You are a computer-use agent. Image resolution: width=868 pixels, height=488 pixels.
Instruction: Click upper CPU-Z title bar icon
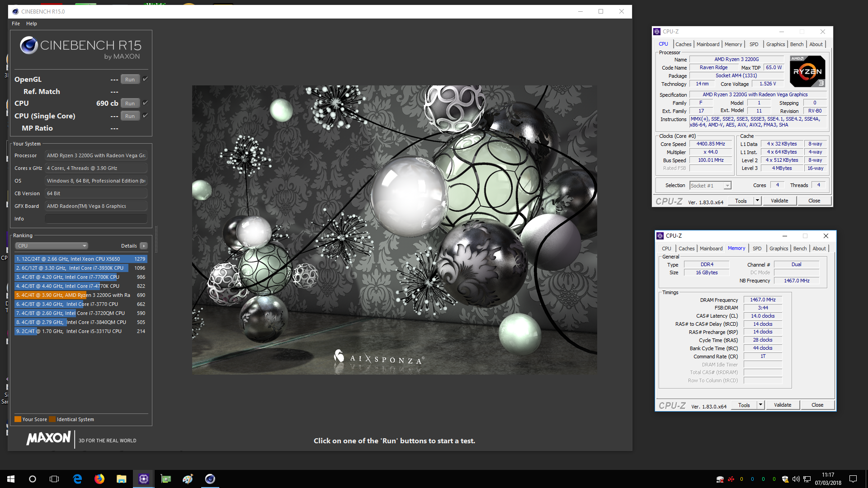click(657, 32)
